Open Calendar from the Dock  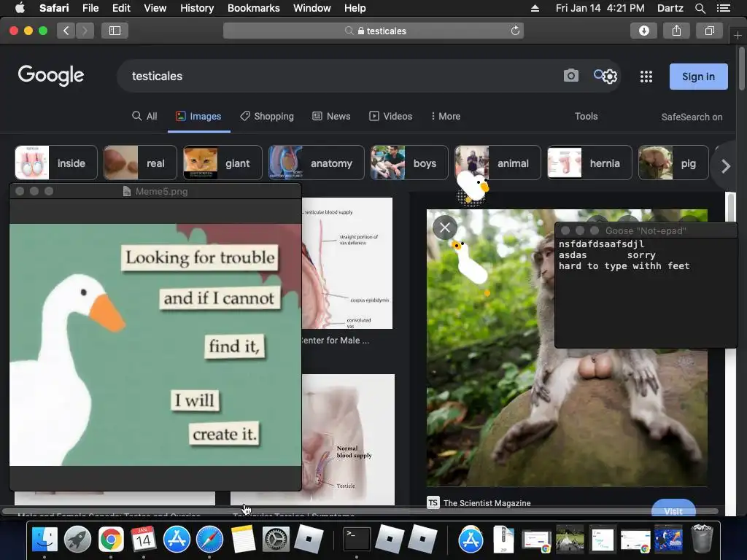pos(144,540)
